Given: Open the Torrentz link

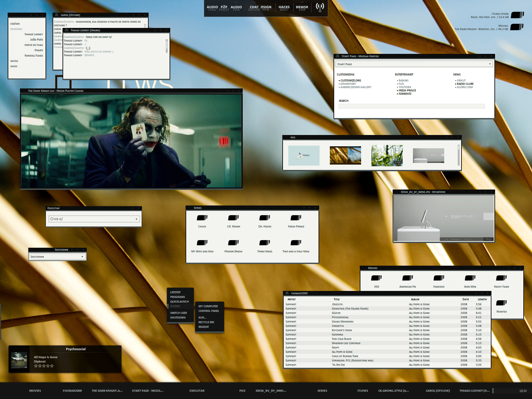Looking at the screenshot, I should 405,94.
